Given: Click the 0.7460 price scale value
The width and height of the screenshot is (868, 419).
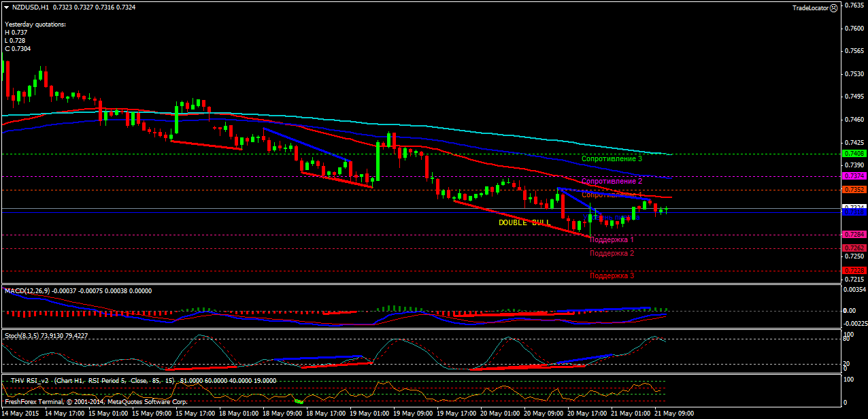Looking at the screenshot, I should point(854,119).
